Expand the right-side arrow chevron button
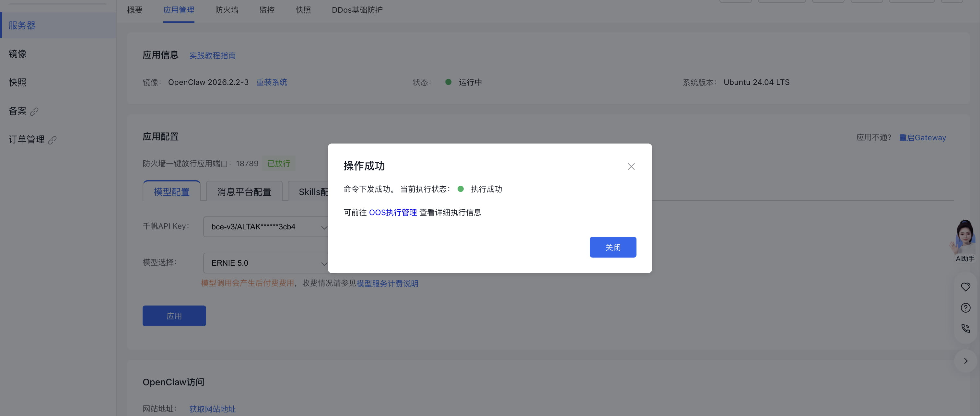 [965, 361]
